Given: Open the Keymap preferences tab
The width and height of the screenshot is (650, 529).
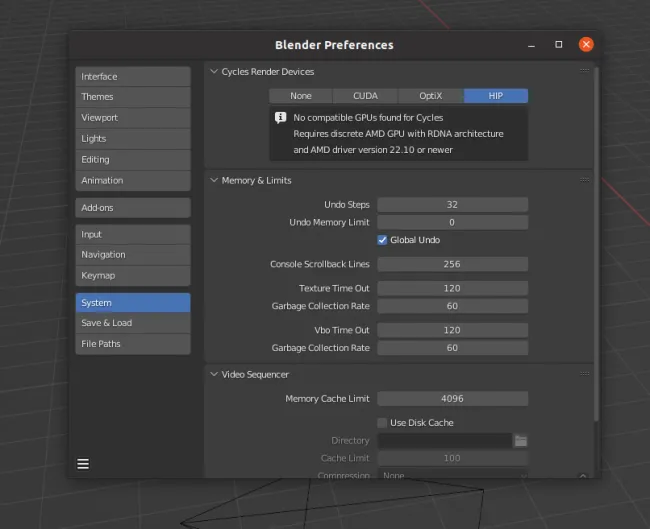Looking at the screenshot, I should click(133, 276).
